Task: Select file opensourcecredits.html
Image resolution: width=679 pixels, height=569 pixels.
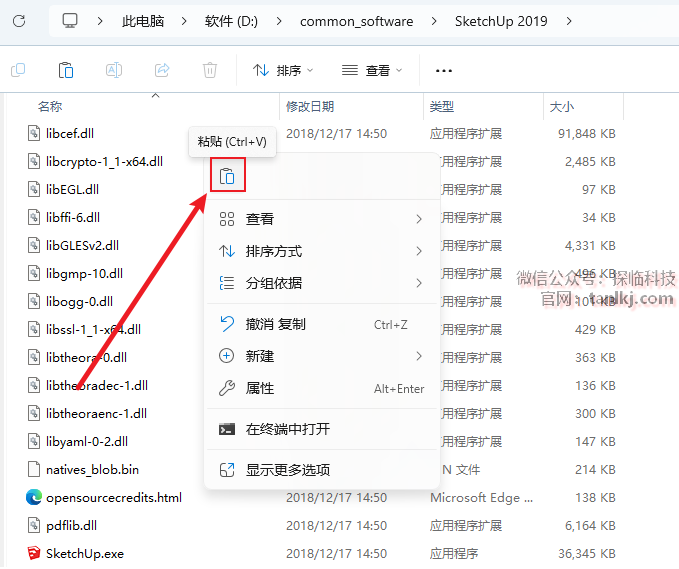Action: pos(114,498)
